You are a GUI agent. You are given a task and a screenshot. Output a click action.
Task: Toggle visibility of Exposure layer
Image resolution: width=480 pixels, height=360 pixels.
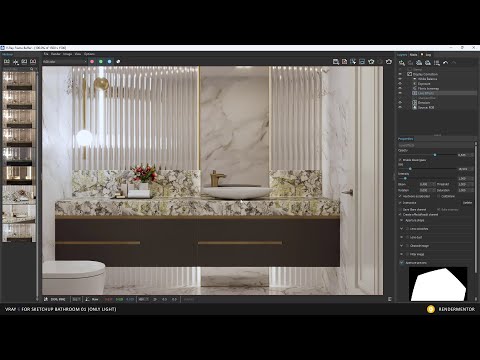click(x=400, y=84)
